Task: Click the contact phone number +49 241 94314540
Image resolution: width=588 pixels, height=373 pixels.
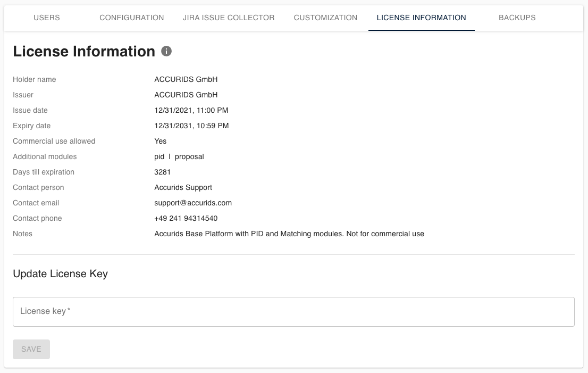Action: pos(186,218)
